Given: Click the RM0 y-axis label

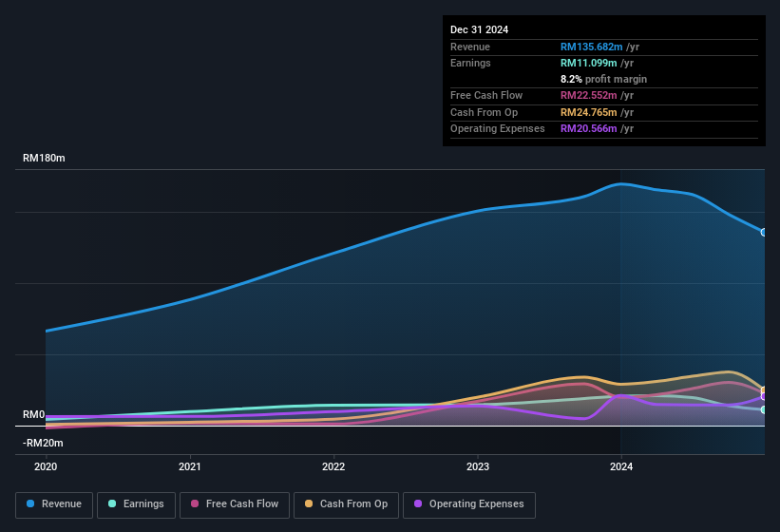Looking at the screenshot, I should 34,414.
